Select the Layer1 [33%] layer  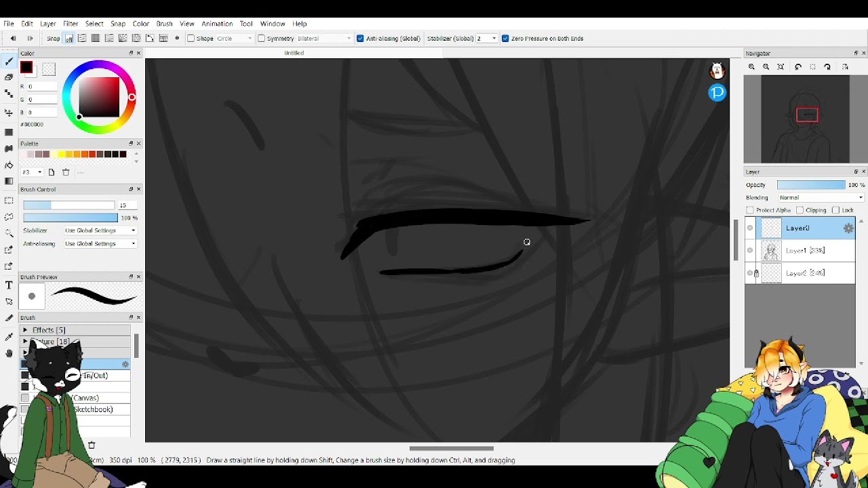coord(800,251)
